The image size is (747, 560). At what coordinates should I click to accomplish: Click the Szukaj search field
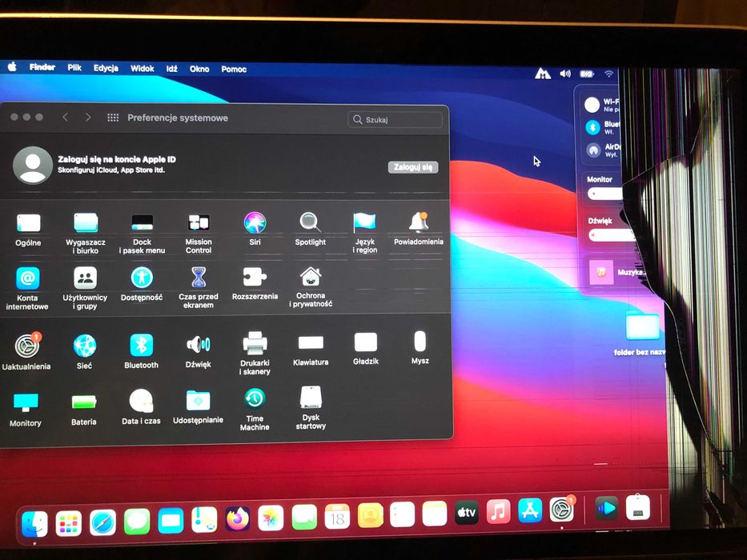(x=395, y=119)
